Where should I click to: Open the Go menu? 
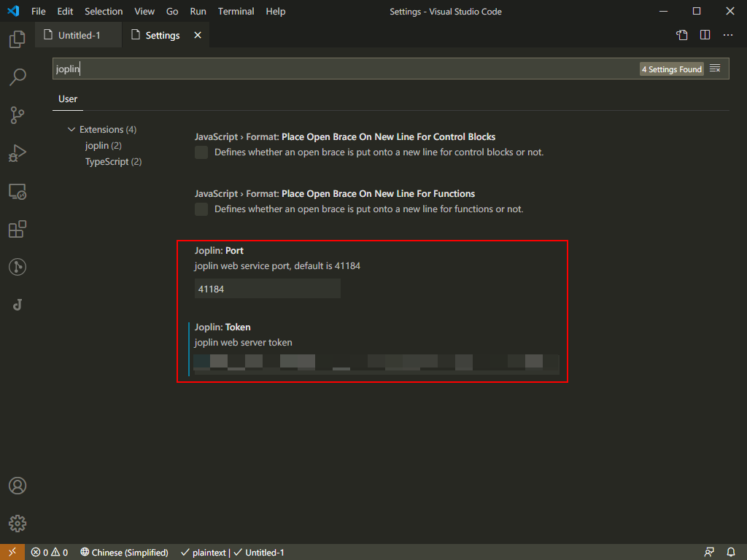click(172, 12)
